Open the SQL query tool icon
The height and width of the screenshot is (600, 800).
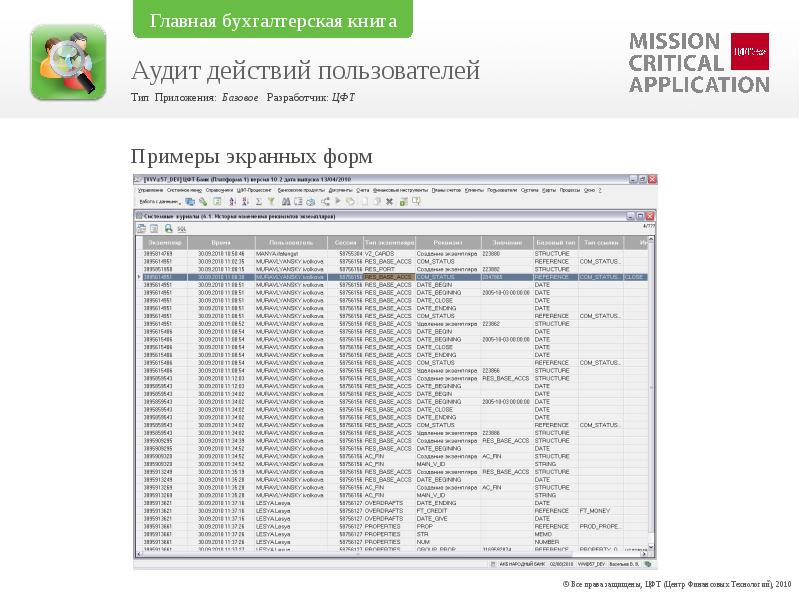click(x=182, y=229)
